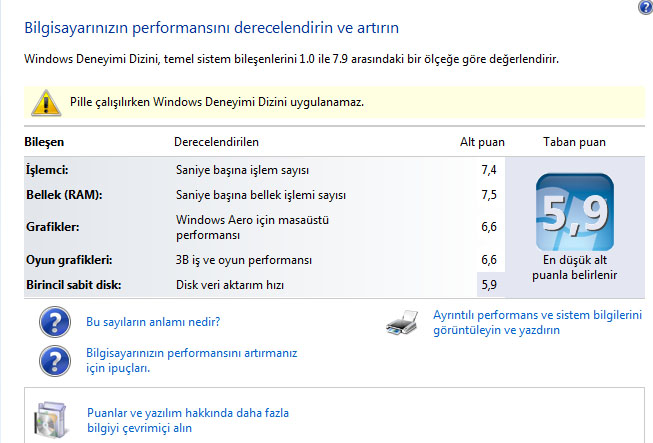Click the 5,9 base score badge

click(x=575, y=212)
